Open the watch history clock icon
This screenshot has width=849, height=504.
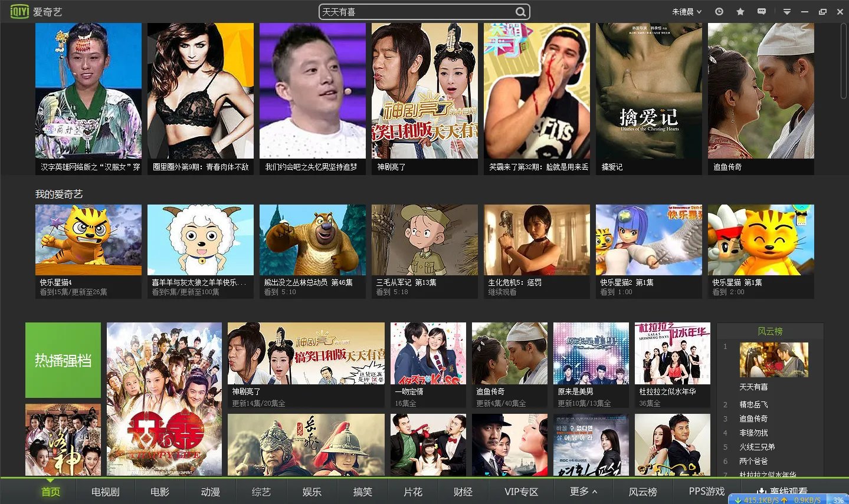click(x=719, y=12)
